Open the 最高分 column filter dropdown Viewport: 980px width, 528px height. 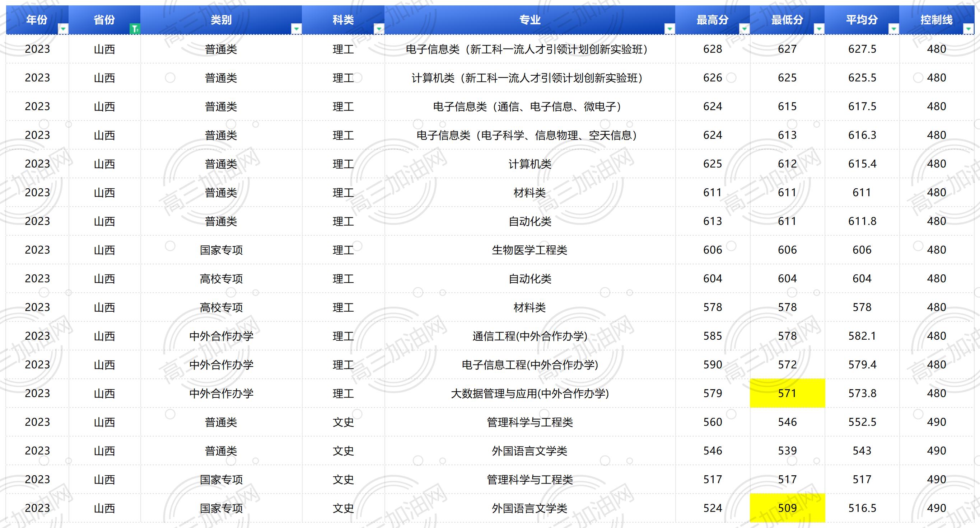pyautogui.click(x=744, y=29)
